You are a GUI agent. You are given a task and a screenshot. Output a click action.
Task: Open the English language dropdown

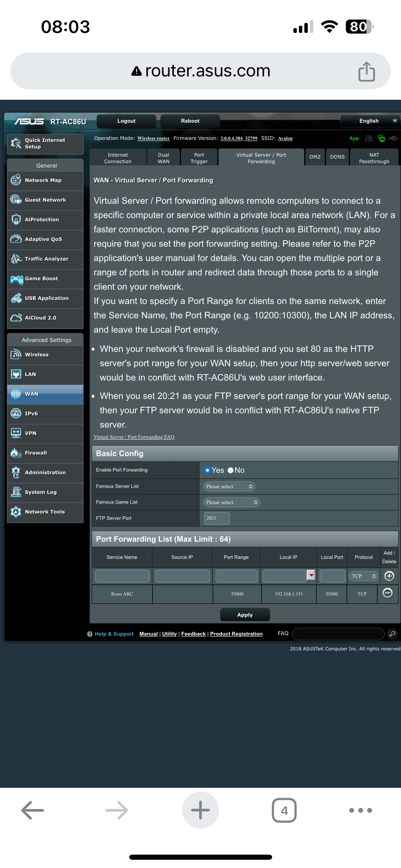tap(370, 121)
